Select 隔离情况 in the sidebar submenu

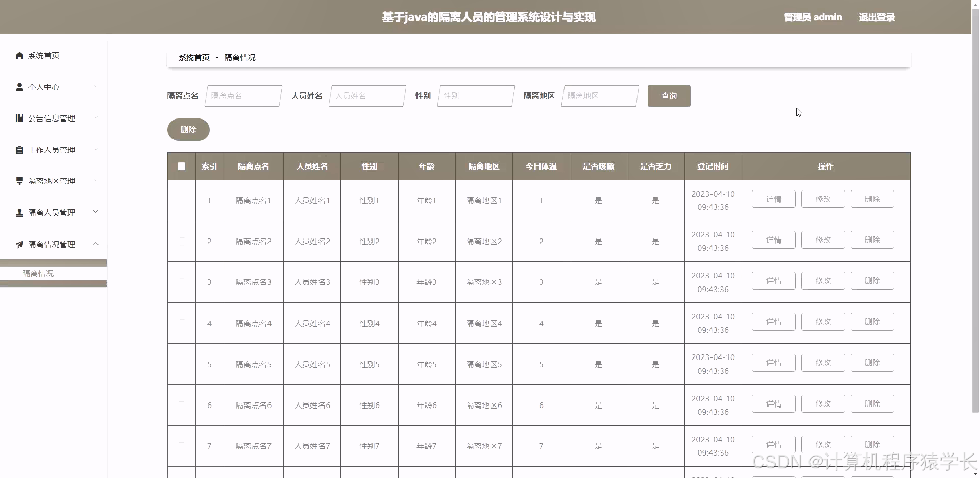point(37,273)
